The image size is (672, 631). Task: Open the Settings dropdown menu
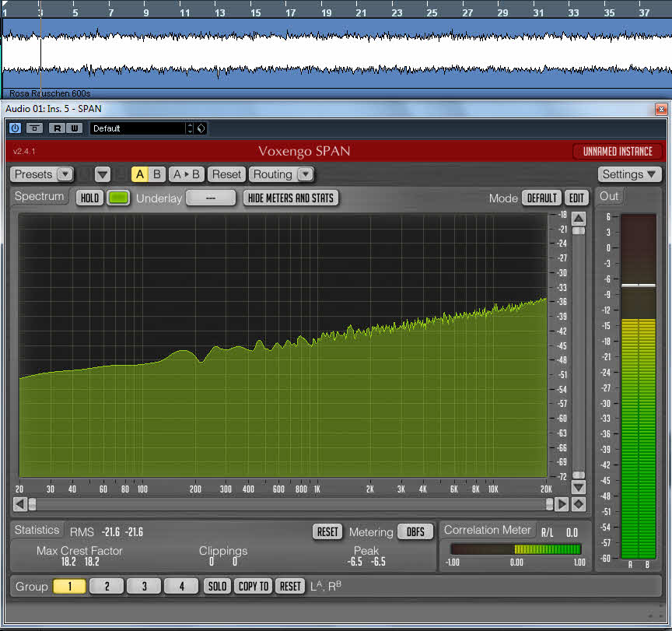[x=629, y=174]
